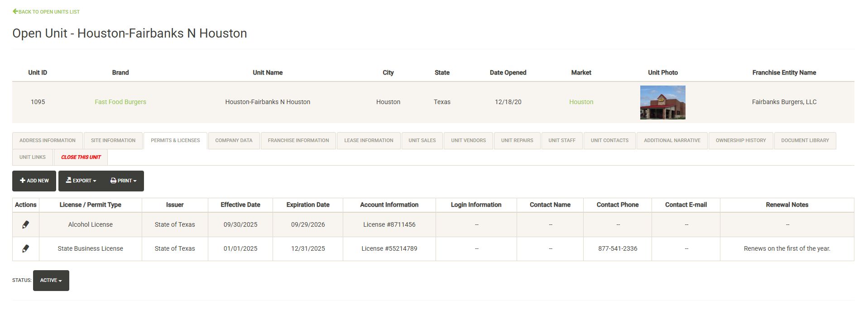Open the Unit Links tab

coord(33,157)
